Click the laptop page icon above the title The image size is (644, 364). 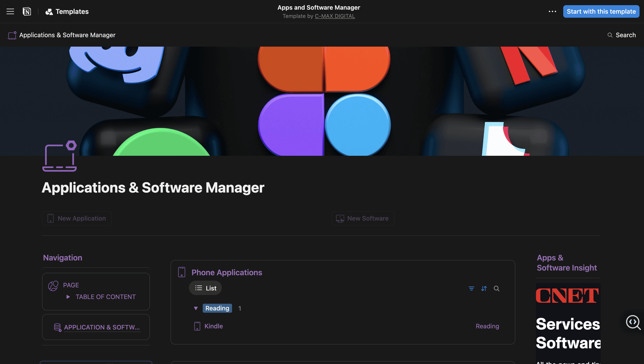click(x=60, y=157)
